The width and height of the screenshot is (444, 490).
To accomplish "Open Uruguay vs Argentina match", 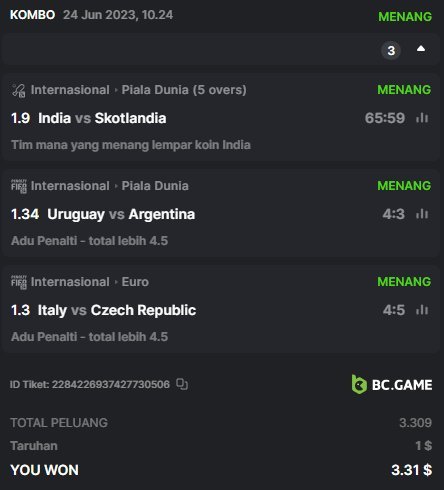I will point(121,214).
